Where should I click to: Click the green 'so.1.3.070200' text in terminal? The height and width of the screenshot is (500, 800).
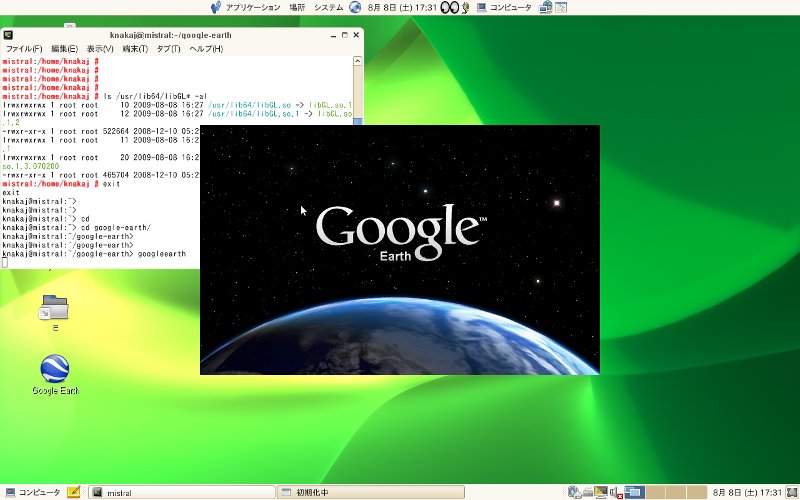point(31,166)
